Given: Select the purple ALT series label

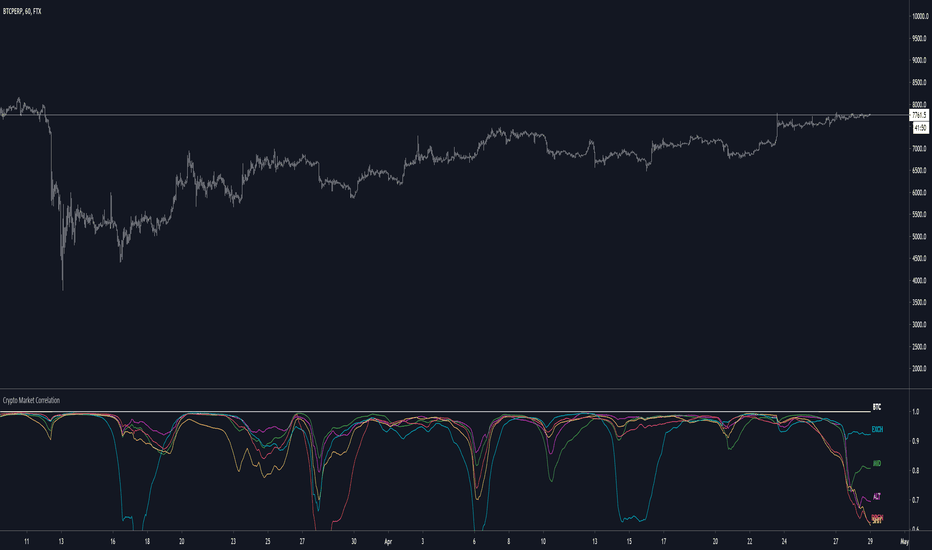Looking at the screenshot, I should coord(877,496).
